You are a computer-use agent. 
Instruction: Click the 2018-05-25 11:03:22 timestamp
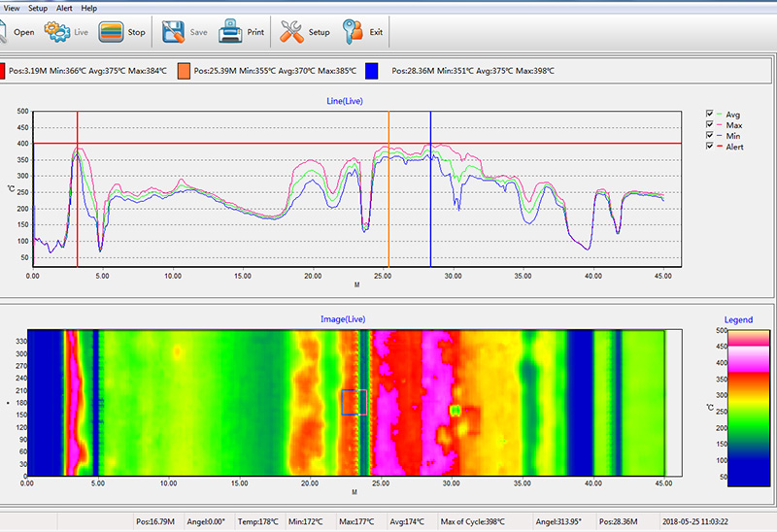pos(695,521)
